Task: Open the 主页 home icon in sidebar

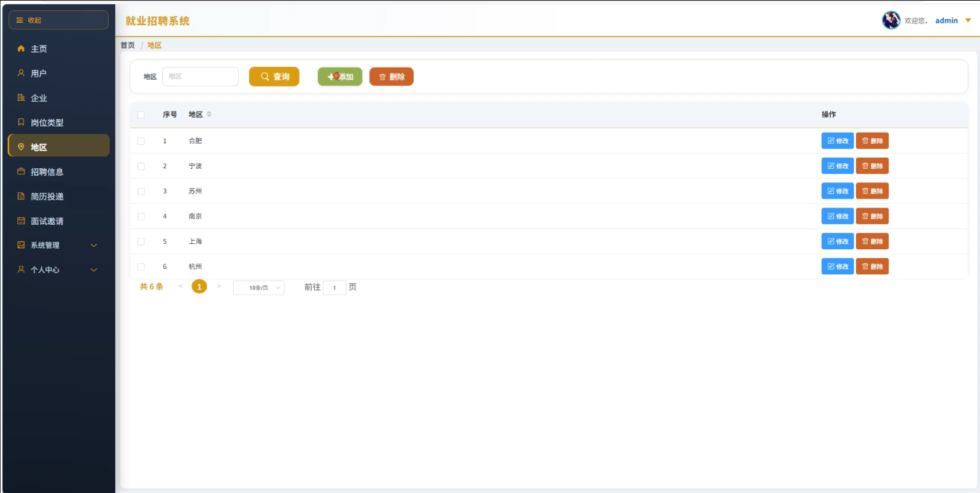Action: click(x=21, y=49)
